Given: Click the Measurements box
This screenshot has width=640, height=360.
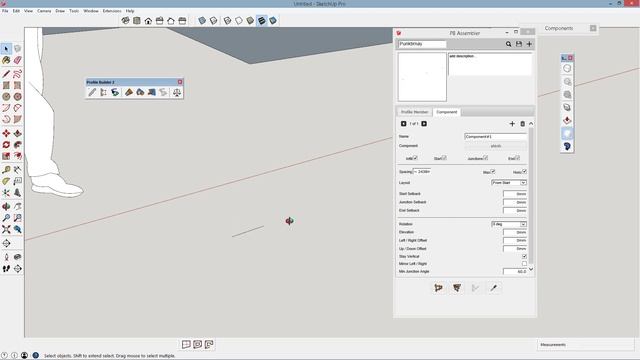Looking at the screenshot, I should [586, 345].
